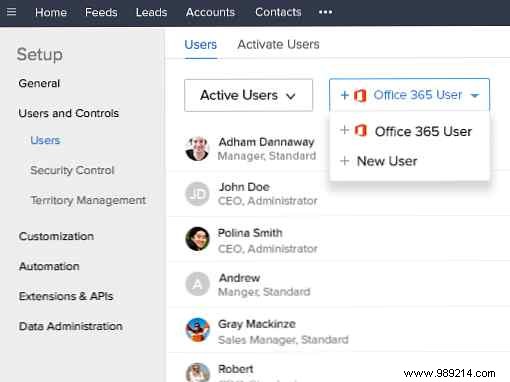Open user Robert
Image resolution: width=510 pixels, height=382 pixels.
click(236, 369)
